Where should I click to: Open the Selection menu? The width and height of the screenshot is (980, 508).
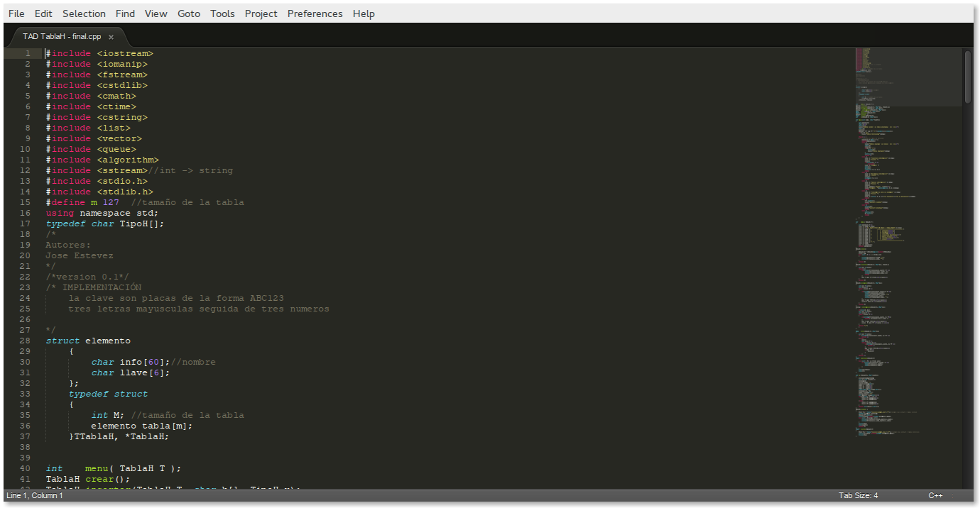83,13
